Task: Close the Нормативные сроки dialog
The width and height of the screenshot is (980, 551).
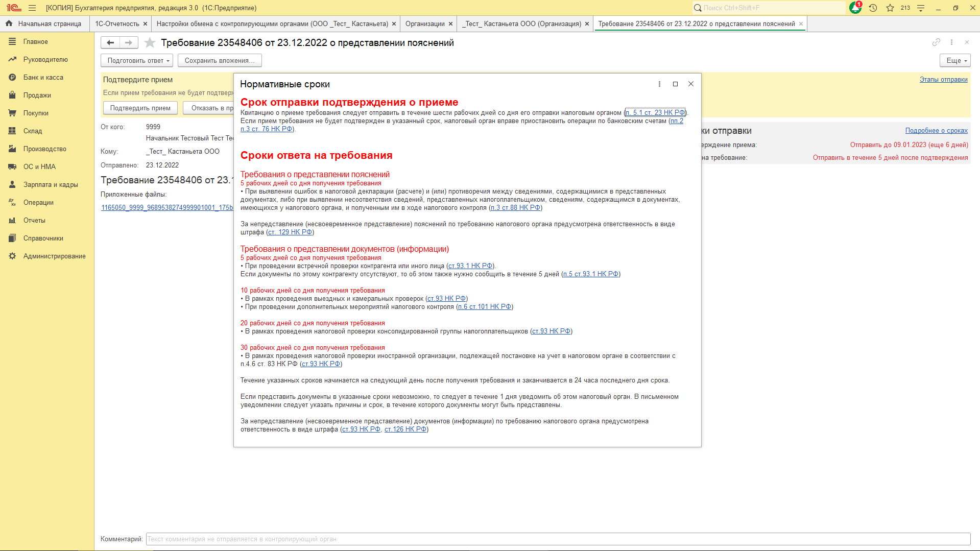Action: coord(690,84)
